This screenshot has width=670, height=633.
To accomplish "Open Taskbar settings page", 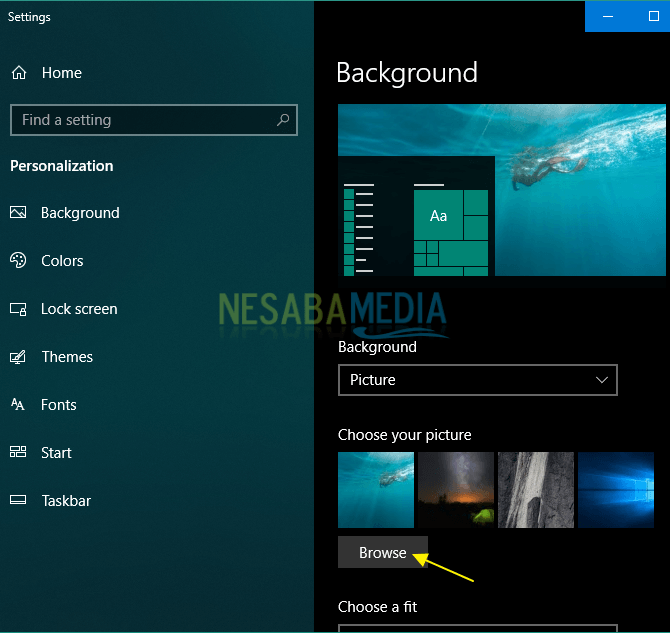I will point(66,501).
